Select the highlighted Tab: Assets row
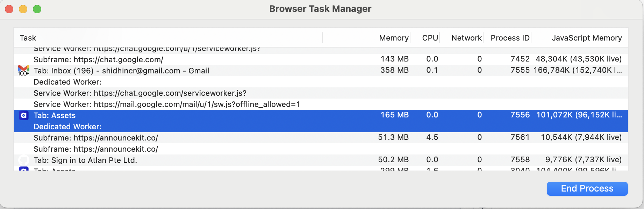644x209 pixels. [x=321, y=115]
